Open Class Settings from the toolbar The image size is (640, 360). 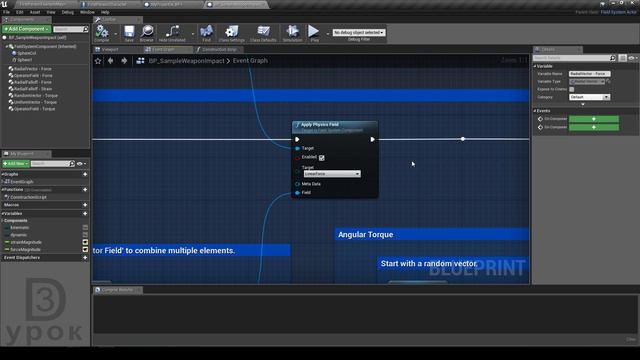pos(231,33)
